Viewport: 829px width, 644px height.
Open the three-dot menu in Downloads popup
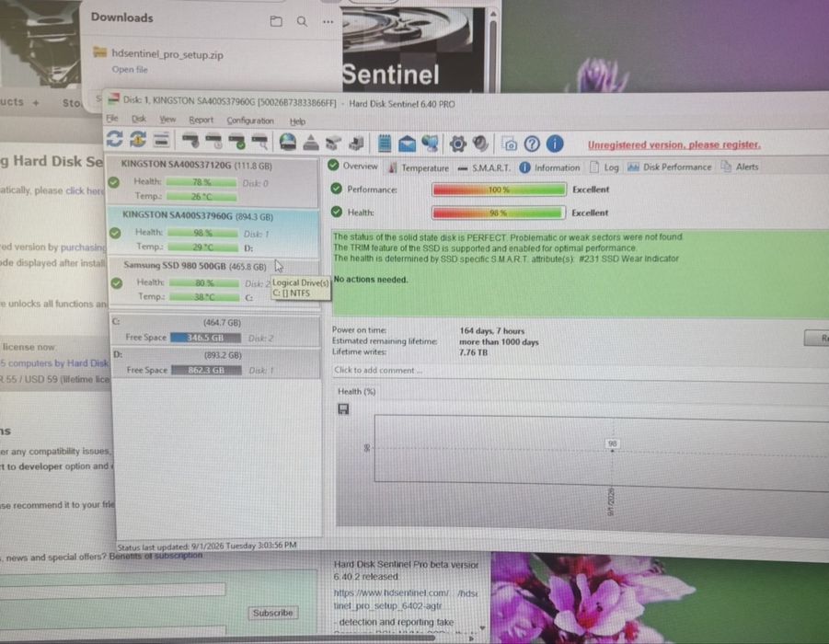pos(328,22)
